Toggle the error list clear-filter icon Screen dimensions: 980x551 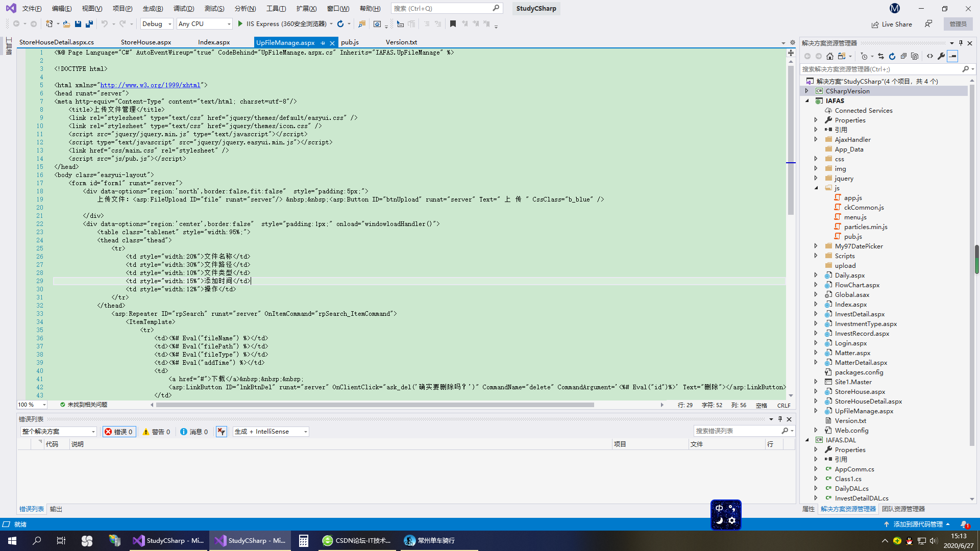(x=221, y=432)
